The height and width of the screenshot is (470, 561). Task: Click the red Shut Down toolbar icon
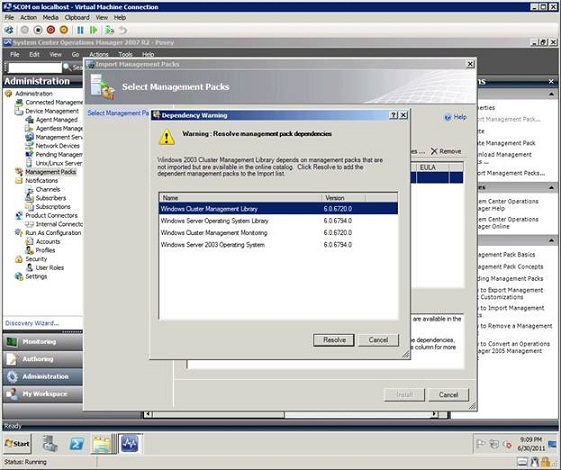[51, 30]
